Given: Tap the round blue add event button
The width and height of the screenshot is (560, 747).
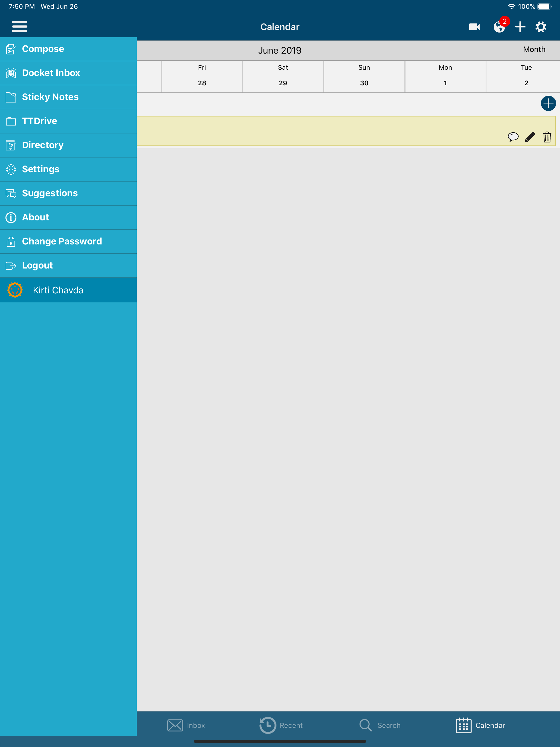Looking at the screenshot, I should coord(548,103).
